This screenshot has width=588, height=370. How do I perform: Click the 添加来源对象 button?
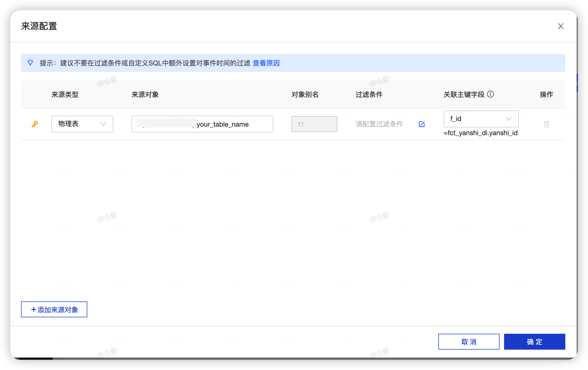(x=54, y=309)
